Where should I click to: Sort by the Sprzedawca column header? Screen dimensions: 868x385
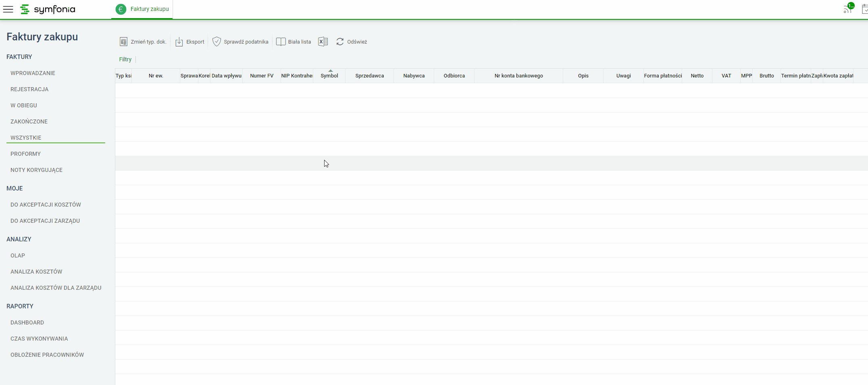pyautogui.click(x=370, y=75)
